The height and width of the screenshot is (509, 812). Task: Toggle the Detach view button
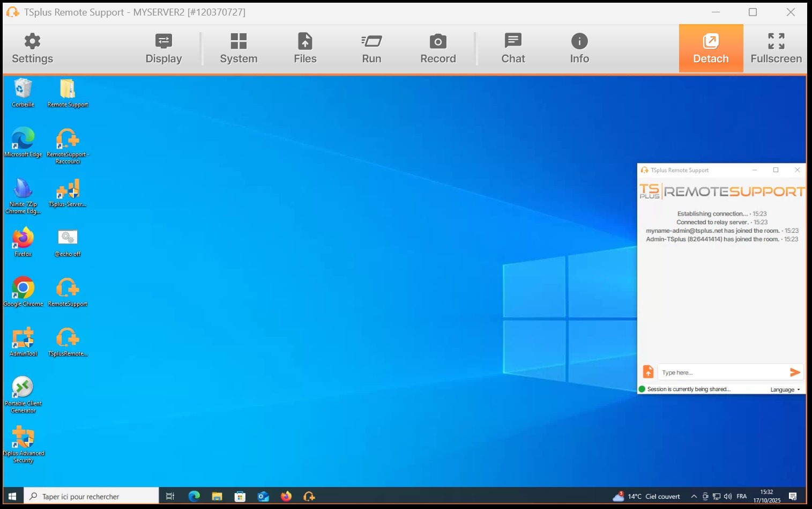(711, 47)
